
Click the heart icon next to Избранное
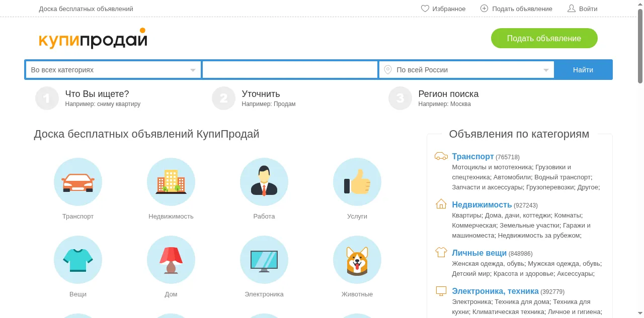(x=425, y=9)
